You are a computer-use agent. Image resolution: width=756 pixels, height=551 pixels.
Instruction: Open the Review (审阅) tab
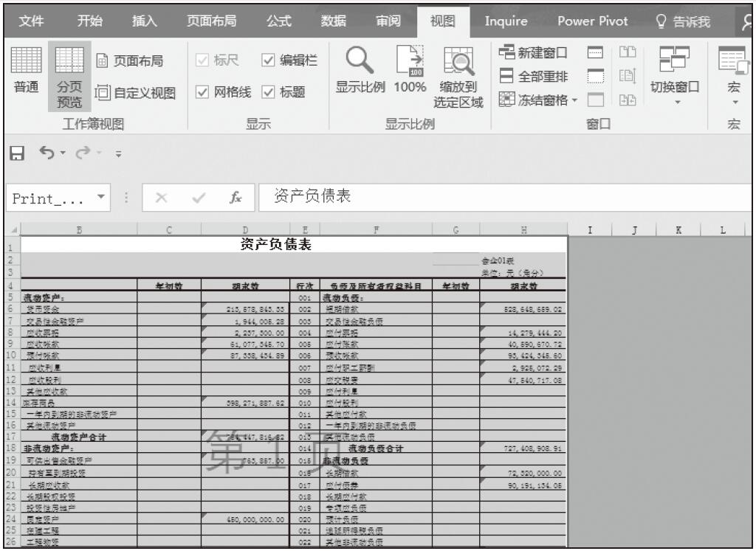[x=388, y=21]
